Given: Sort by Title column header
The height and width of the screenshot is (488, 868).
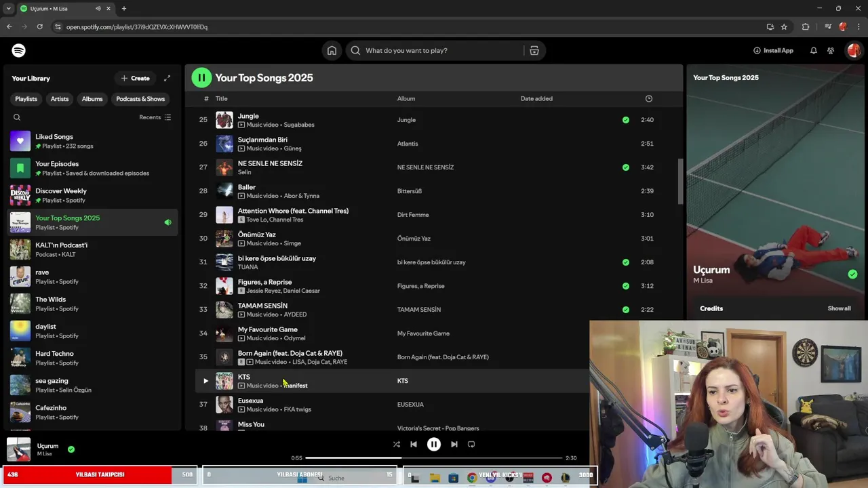Looking at the screenshot, I should point(222,99).
